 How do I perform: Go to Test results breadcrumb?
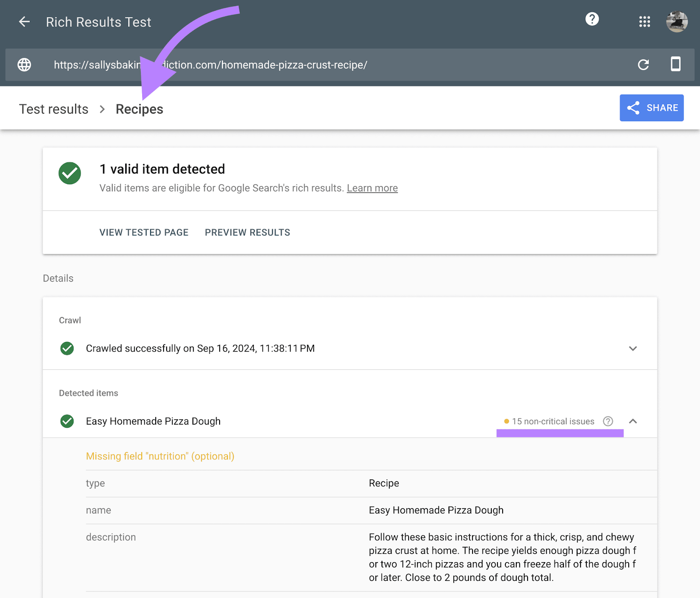pos(54,109)
